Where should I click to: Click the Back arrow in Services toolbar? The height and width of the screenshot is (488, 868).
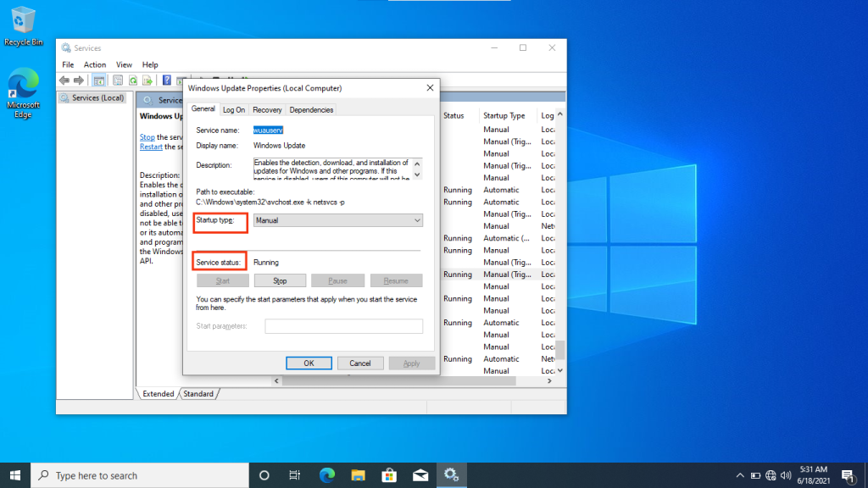[64, 80]
